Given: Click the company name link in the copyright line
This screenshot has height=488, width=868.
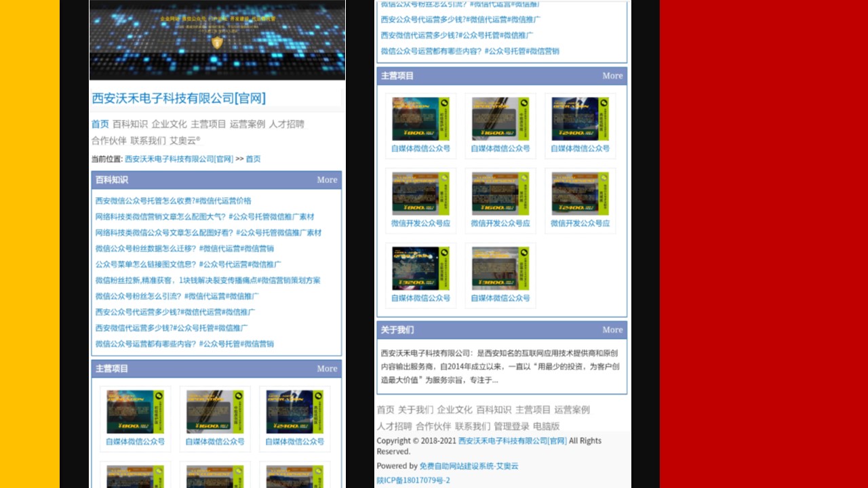Looking at the screenshot, I should (513, 441).
